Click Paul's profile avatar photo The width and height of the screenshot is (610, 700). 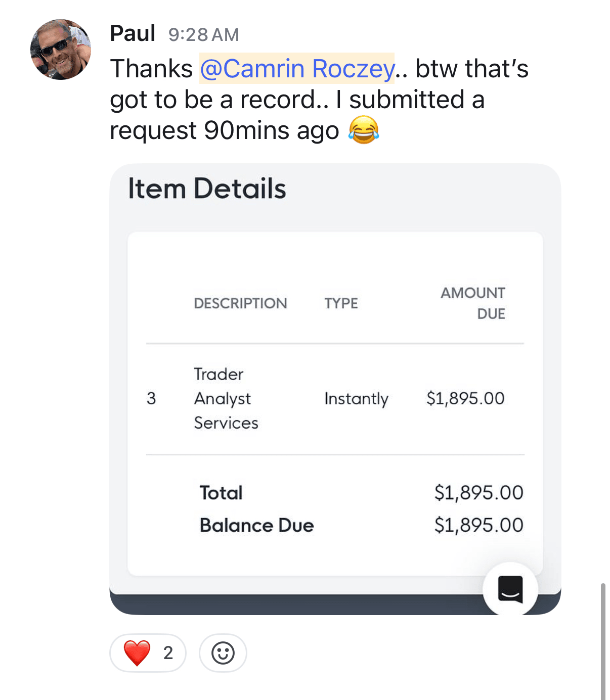(61, 50)
